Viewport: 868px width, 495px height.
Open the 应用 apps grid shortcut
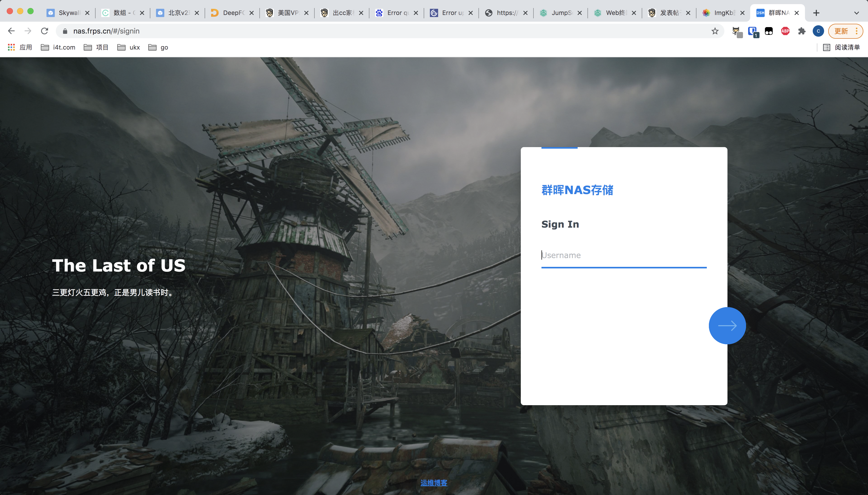[x=20, y=47]
